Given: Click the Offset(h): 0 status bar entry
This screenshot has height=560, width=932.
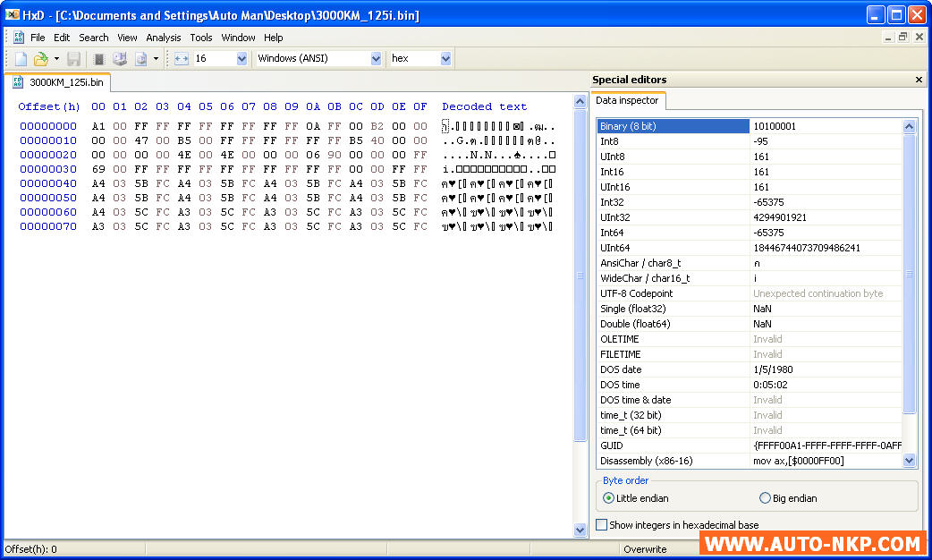Looking at the screenshot, I should [31, 549].
